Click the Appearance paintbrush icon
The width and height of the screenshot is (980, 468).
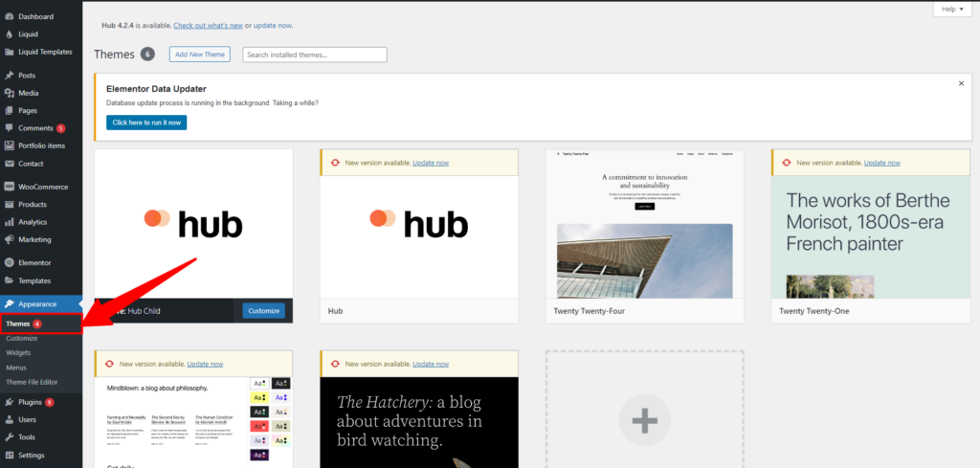click(9, 304)
